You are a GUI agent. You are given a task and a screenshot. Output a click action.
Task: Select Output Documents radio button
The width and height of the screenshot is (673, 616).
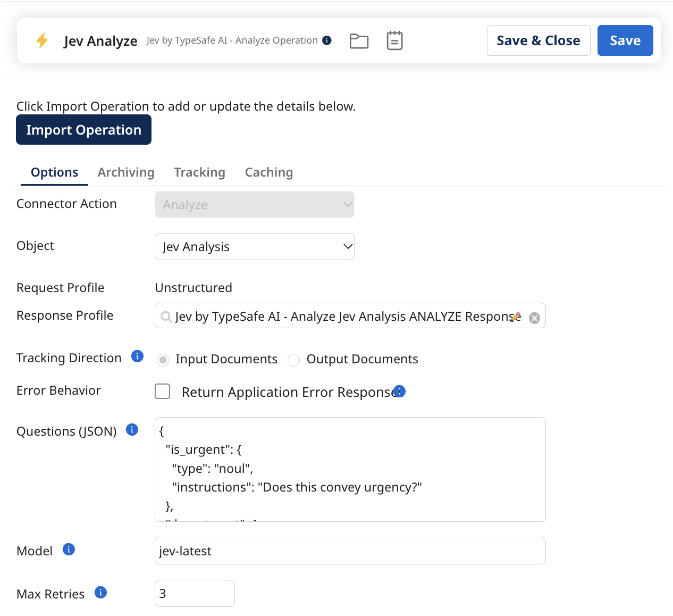293,360
